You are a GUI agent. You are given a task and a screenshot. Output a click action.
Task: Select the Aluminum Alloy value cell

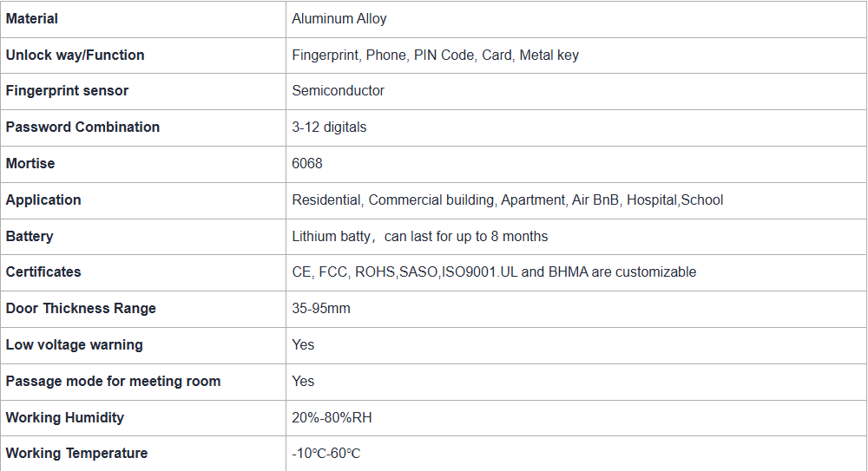339,18
